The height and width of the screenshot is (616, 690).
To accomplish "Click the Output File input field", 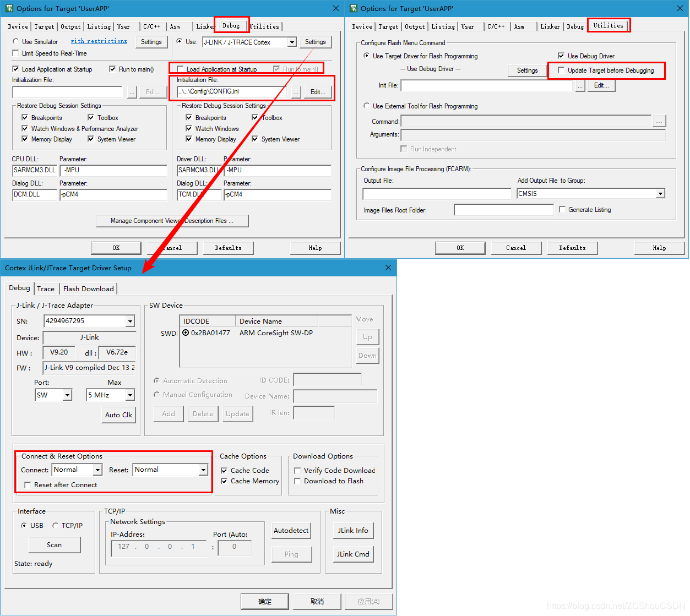I will coord(437,194).
